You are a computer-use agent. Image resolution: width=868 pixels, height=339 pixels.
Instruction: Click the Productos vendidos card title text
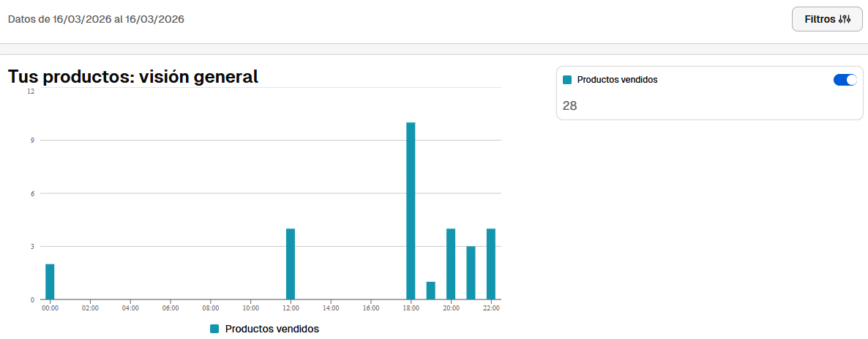click(x=617, y=80)
